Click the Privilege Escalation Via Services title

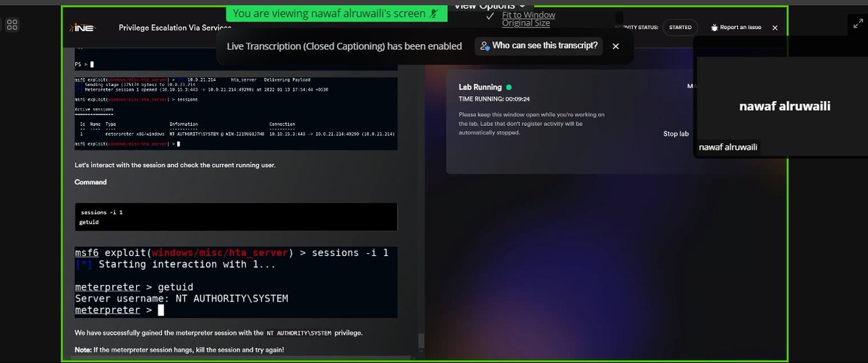[x=175, y=27]
